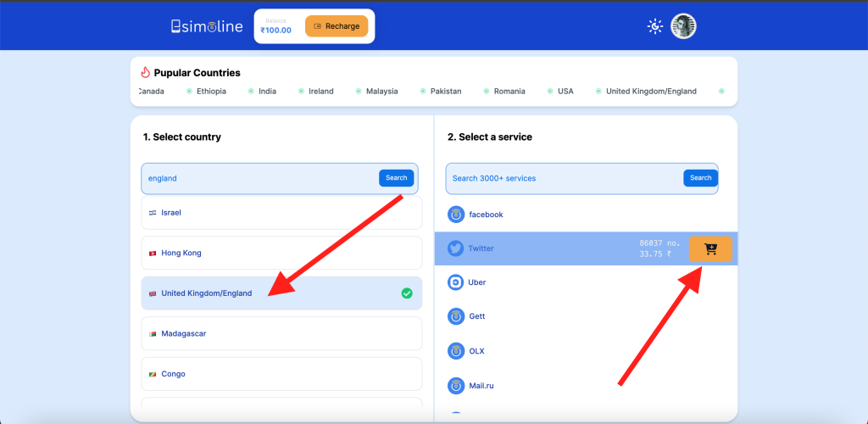Screen dimensions: 868x424
Task: Click the ₹100.00 balance amount
Action: click(x=275, y=31)
